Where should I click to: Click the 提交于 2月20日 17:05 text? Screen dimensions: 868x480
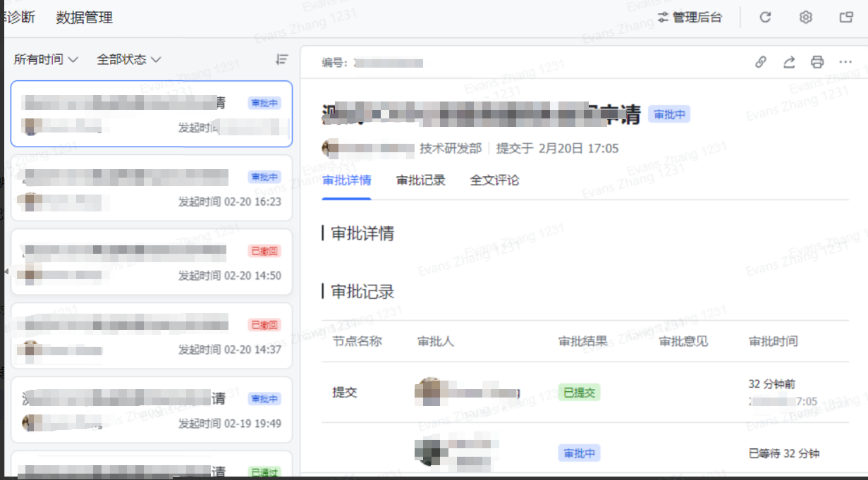tap(558, 149)
